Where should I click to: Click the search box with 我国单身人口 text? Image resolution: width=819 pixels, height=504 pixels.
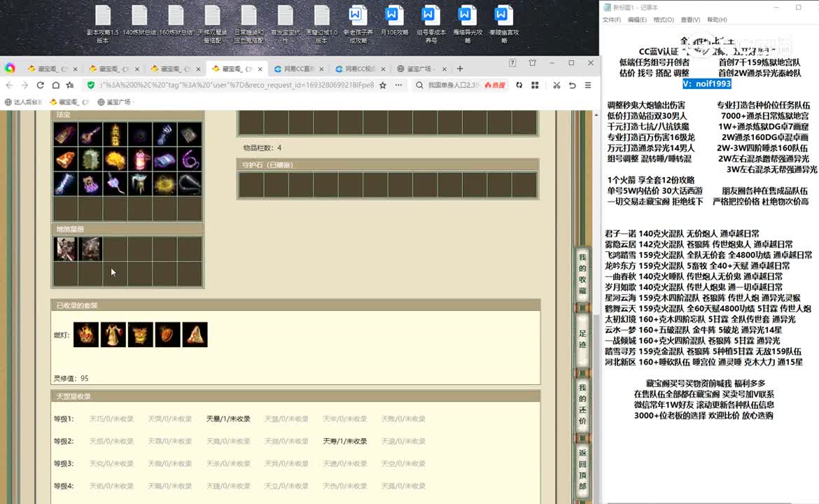(453, 85)
